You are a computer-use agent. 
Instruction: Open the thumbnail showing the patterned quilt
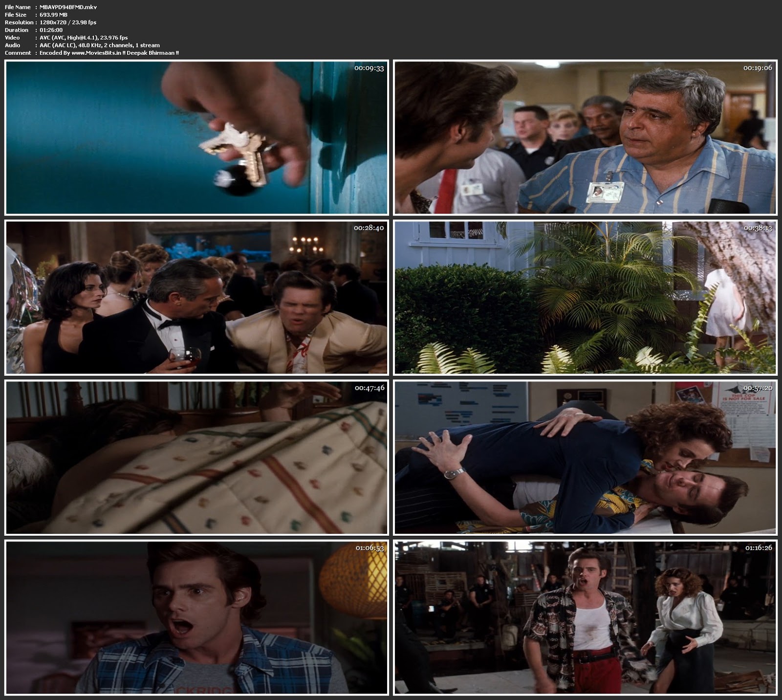click(196, 458)
